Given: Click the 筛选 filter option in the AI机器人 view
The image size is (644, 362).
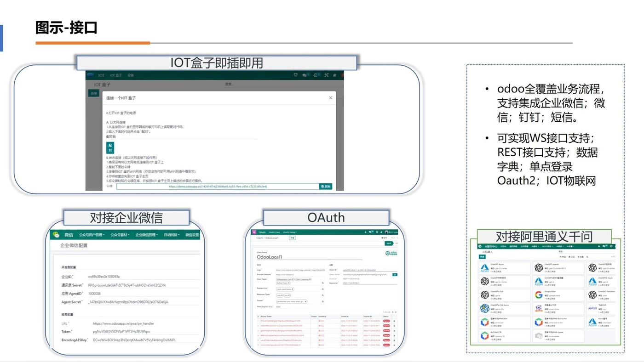Looking at the screenshot, I should pyautogui.click(x=563, y=257).
